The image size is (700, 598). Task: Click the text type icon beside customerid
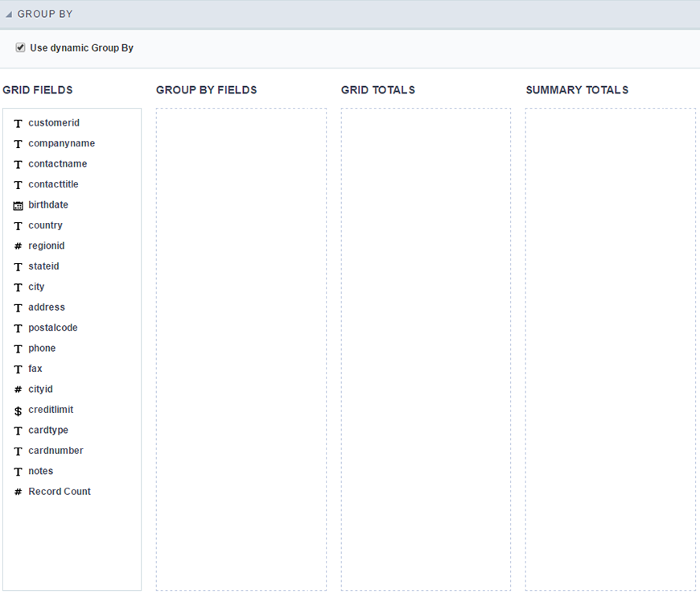[17, 122]
